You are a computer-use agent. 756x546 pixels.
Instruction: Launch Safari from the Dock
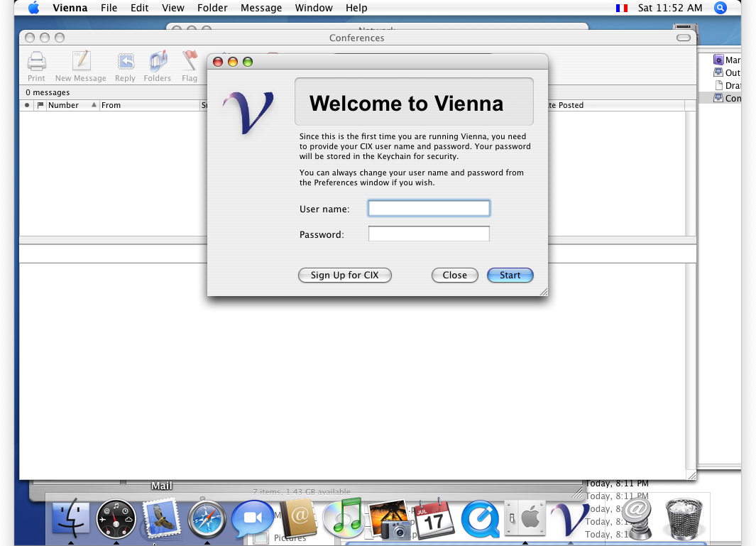[x=207, y=519]
